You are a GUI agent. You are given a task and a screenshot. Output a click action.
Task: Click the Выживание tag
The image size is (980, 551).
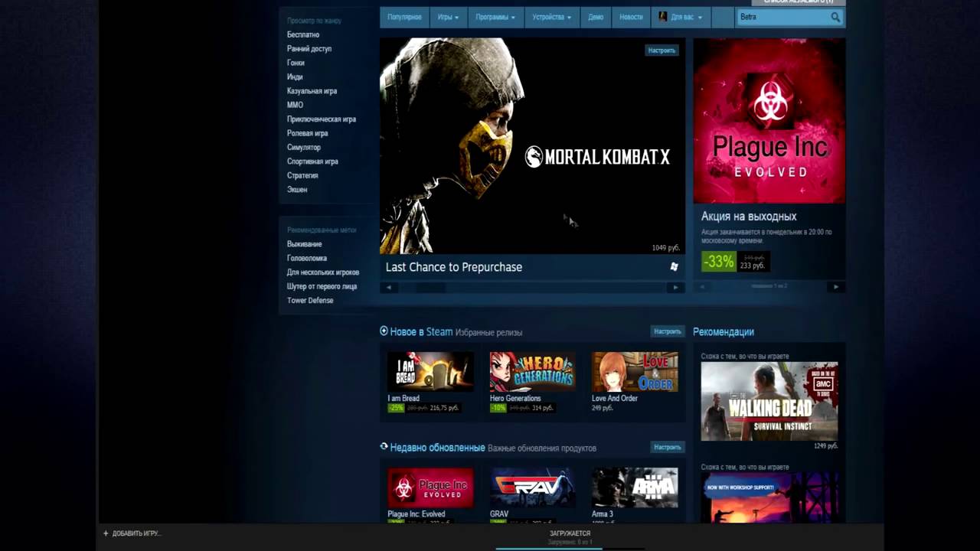click(304, 244)
